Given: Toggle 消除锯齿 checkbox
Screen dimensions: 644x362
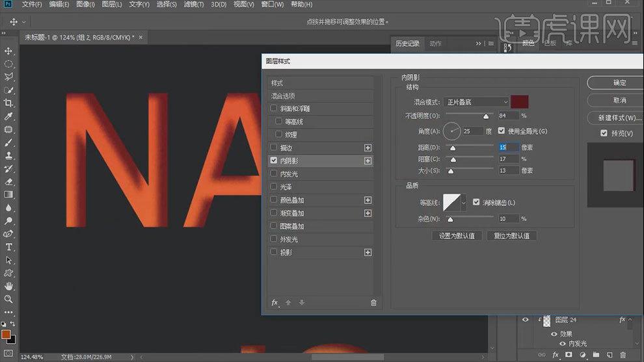Looking at the screenshot, I should [x=476, y=202].
